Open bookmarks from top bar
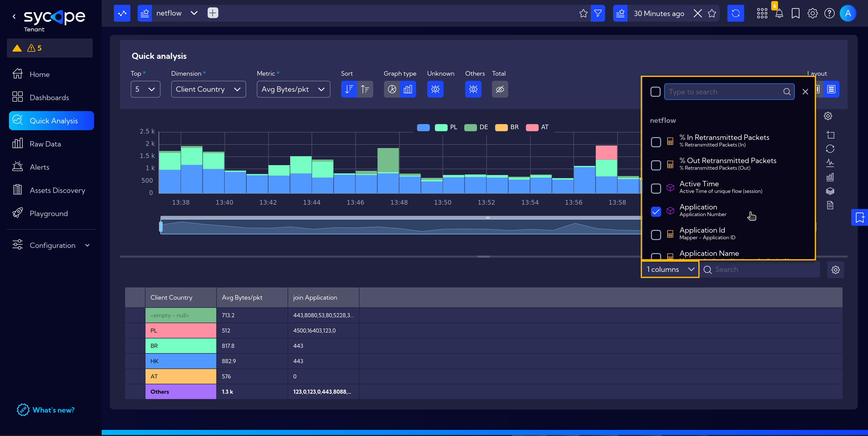The image size is (868, 436). [x=796, y=14]
